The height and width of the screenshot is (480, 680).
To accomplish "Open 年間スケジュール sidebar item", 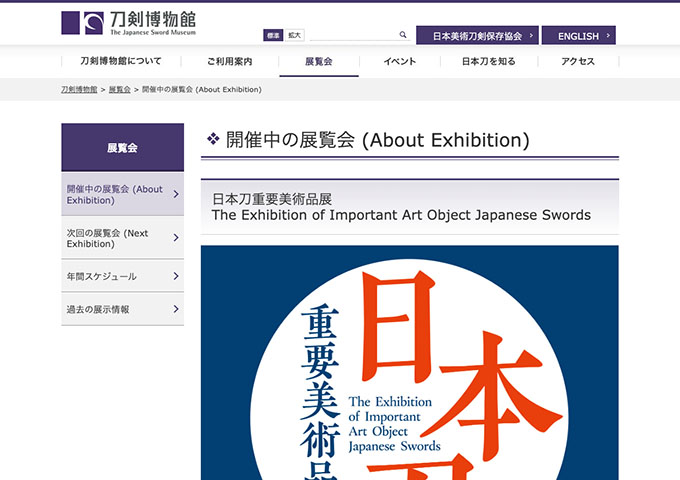I will click(x=122, y=276).
